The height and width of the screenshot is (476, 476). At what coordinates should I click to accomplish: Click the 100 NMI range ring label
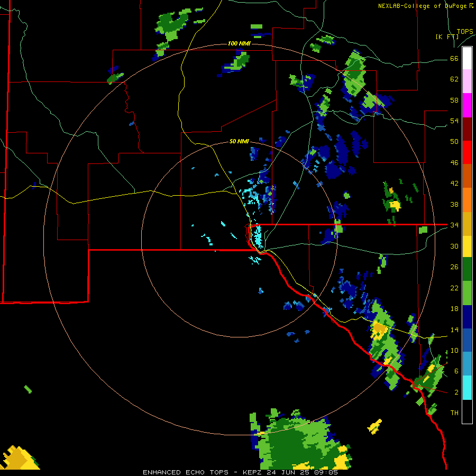pyautogui.click(x=239, y=44)
